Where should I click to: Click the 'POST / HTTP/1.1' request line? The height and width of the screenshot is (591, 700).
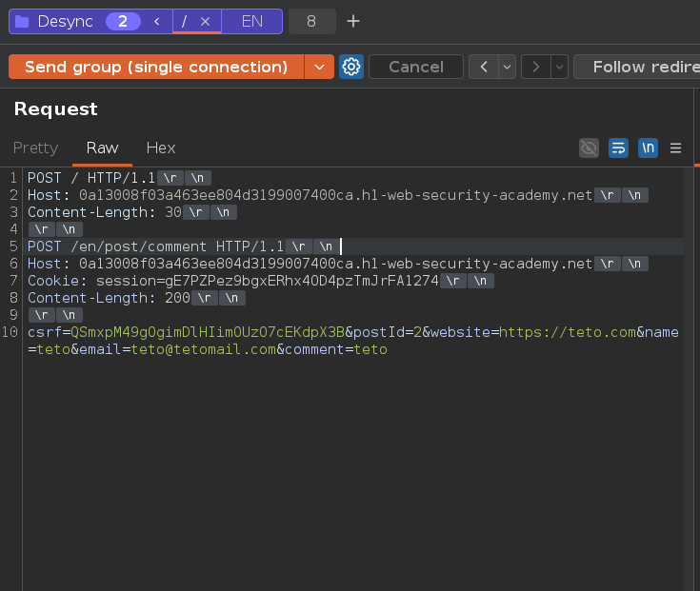[x=91, y=178]
